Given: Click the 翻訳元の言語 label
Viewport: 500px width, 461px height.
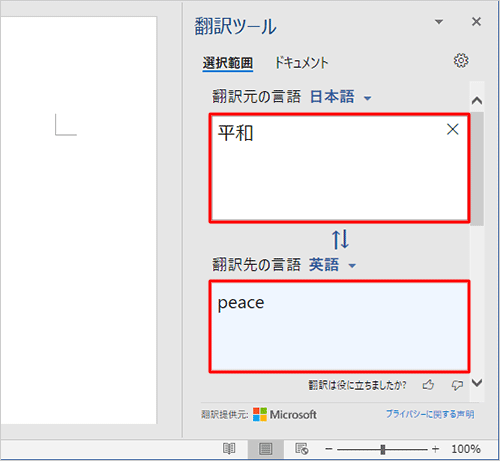Looking at the screenshot, I should pos(256,97).
